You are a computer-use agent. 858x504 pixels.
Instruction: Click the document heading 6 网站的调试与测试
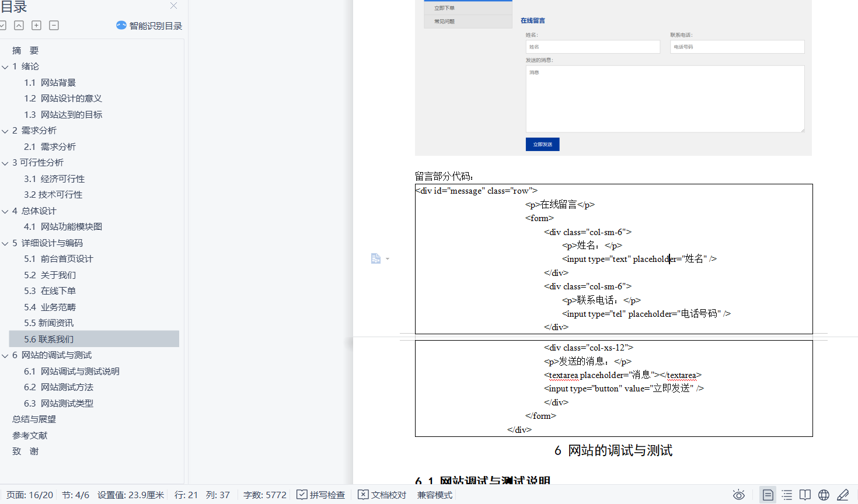pos(613,450)
